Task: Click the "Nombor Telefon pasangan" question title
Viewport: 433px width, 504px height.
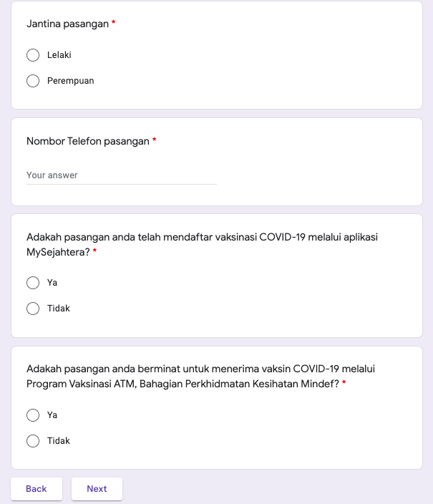Action: click(x=88, y=141)
